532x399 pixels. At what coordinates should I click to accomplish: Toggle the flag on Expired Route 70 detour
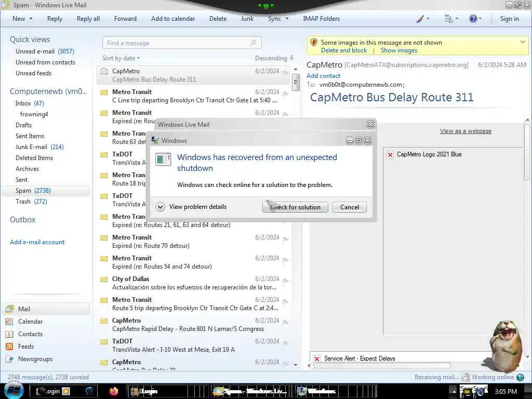click(x=286, y=240)
